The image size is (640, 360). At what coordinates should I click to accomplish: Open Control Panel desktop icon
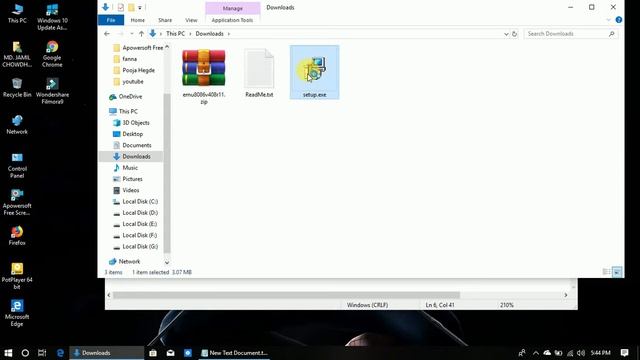click(x=17, y=165)
